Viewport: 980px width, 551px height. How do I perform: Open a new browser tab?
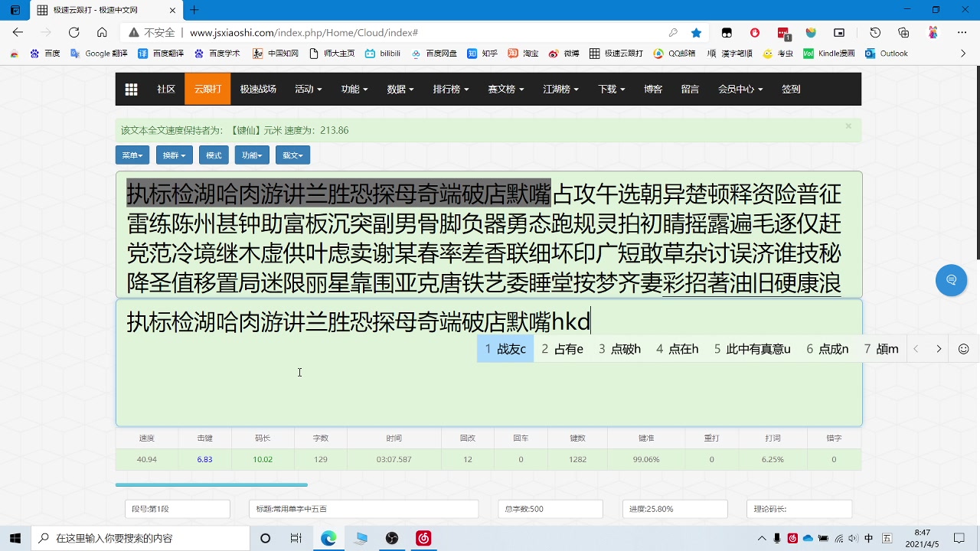194,10
